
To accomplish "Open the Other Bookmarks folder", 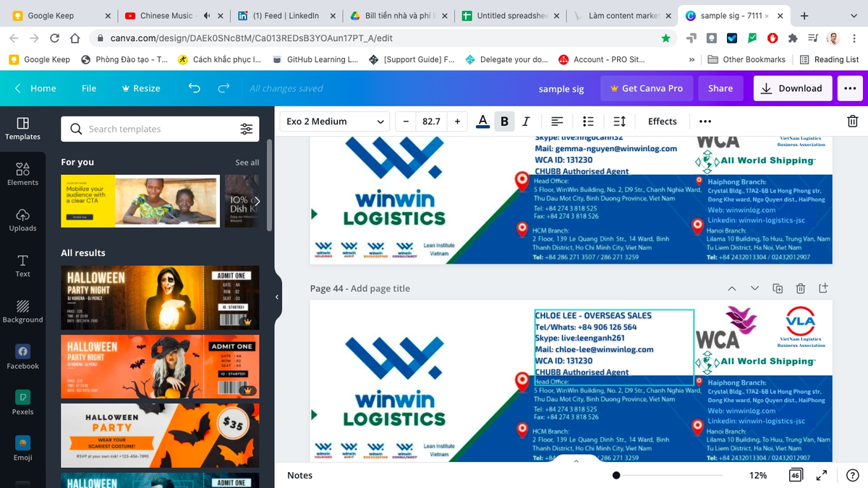I will tap(746, 59).
